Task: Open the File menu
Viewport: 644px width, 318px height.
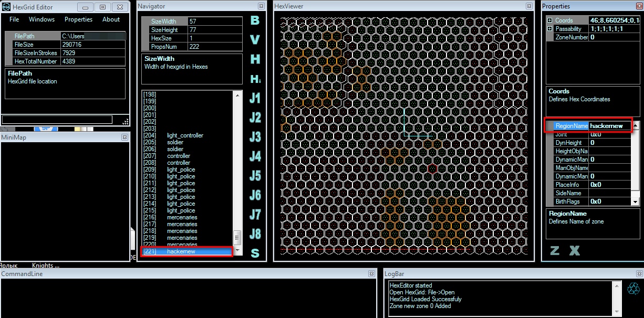Action: point(14,19)
